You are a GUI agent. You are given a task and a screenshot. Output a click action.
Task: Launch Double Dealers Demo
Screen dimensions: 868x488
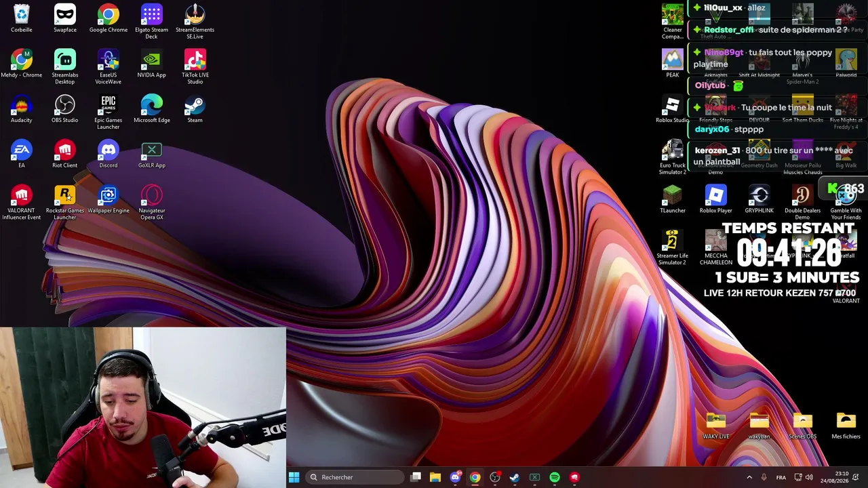pos(803,202)
